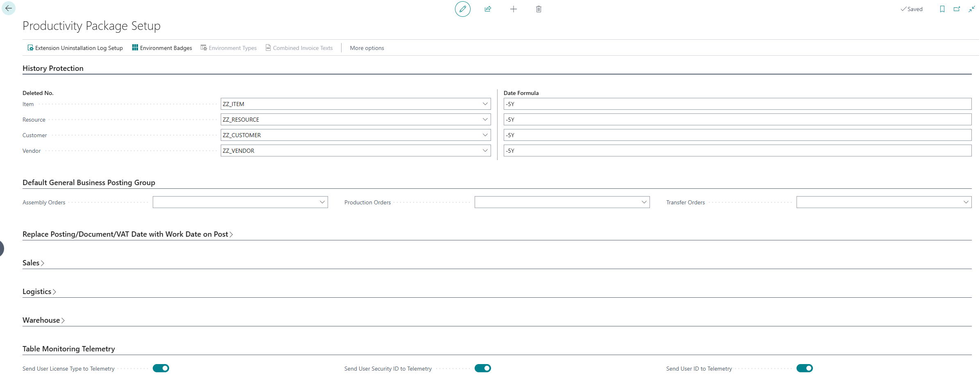
Task: Click the collapse page arrows icon
Action: click(x=971, y=9)
